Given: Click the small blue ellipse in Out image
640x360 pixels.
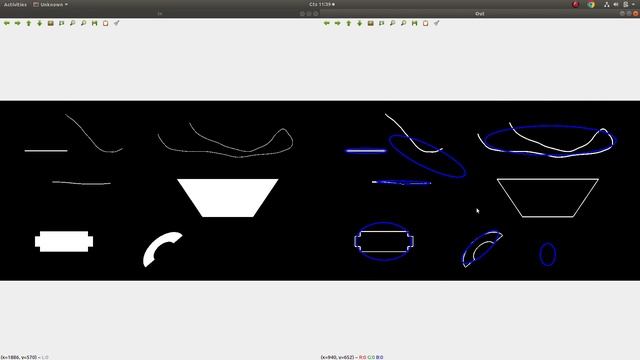Looking at the screenshot, I should [x=547, y=254].
